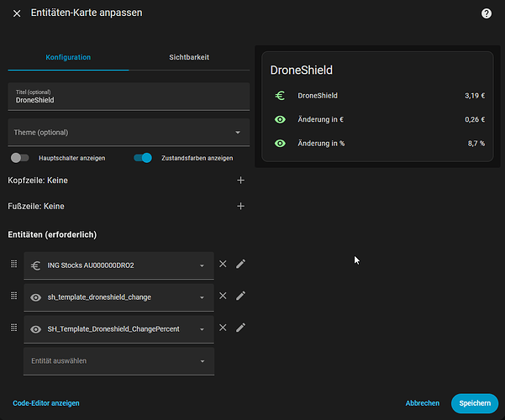
Task: Edit the sh_template_droneshield_change entity with pencil
Action: pos(240,296)
